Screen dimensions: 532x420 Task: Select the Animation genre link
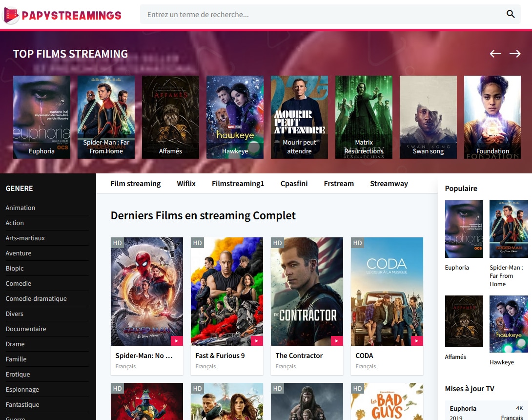20,208
